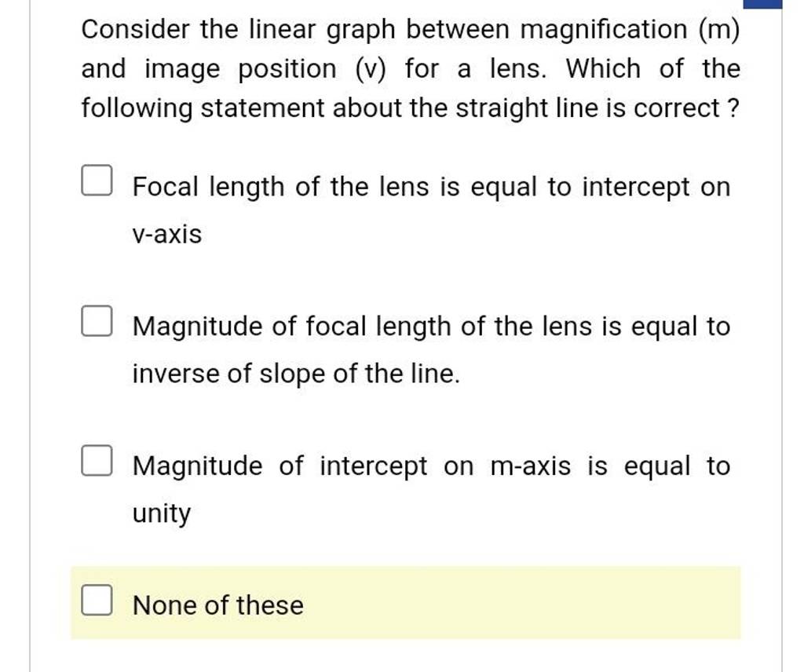Select the first answer about intercept on v-axis
Image resolution: width=804 pixels, height=672 pixels.
point(430,187)
